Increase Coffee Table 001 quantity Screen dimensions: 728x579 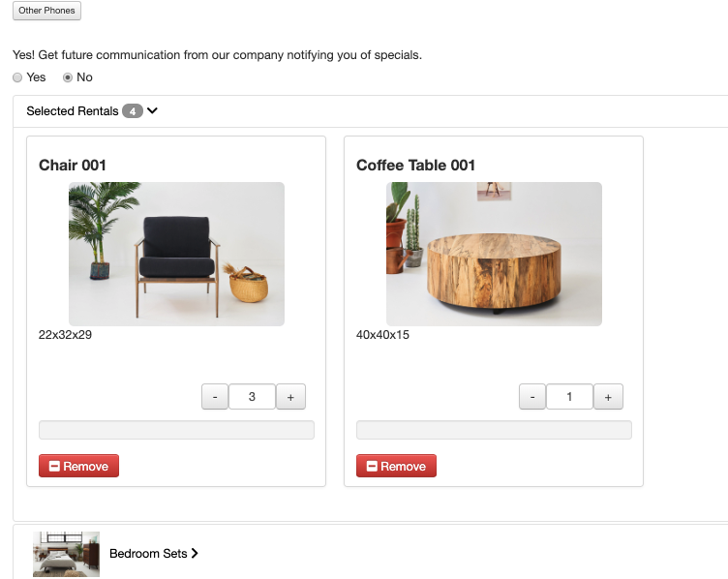(x=608, y=396)
